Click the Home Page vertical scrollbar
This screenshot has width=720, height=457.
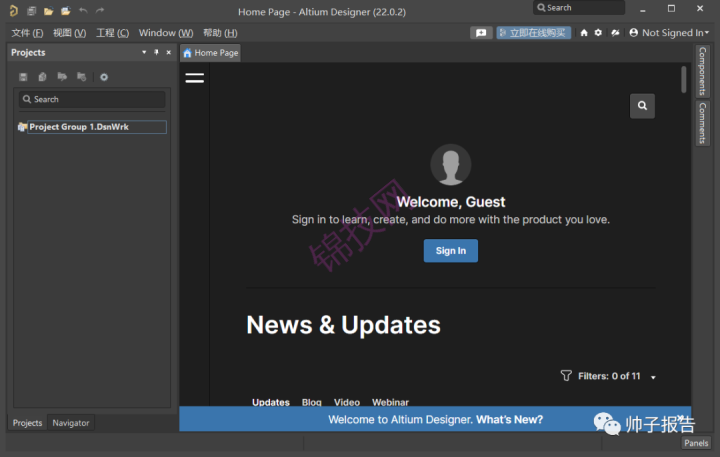point(683,79)
